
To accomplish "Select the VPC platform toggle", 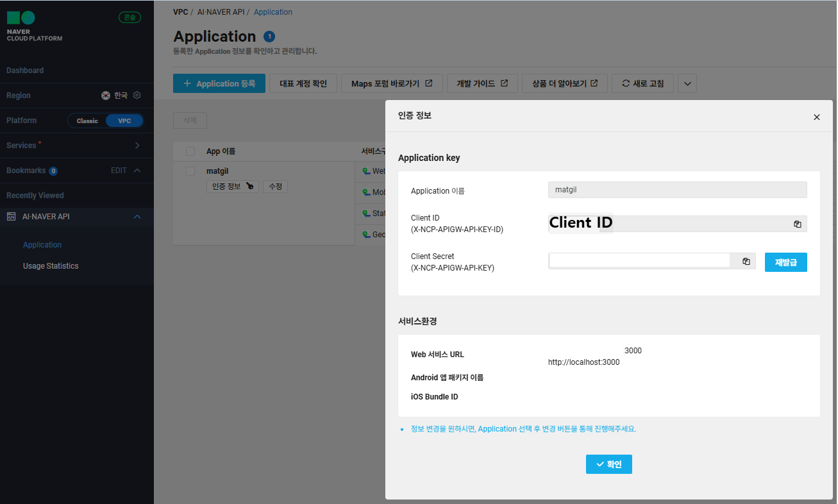I will pyautogui.click(x=124, y=121).
